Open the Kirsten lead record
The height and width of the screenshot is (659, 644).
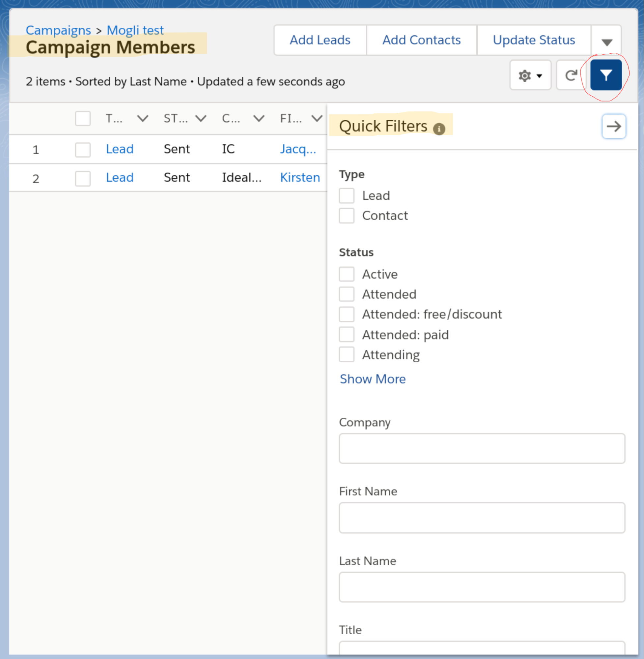coord(300,177)
